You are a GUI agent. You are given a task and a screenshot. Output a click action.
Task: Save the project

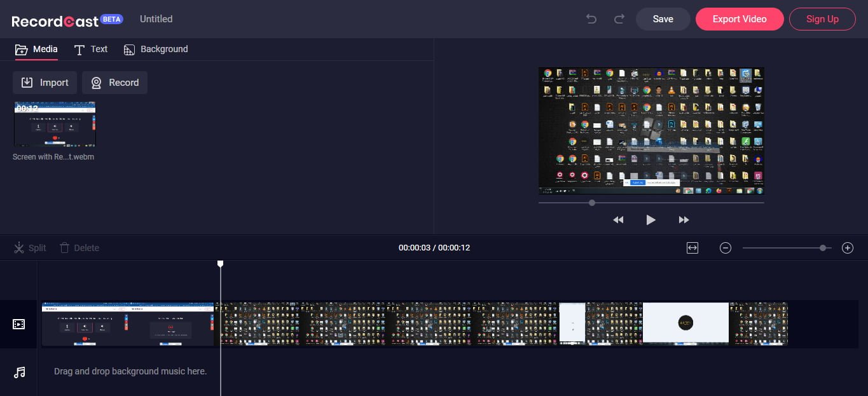(x=663, y=19)
